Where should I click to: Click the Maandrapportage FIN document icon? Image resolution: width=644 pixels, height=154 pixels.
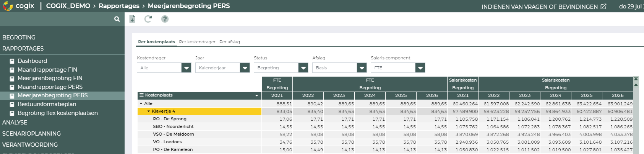point(12,70)
